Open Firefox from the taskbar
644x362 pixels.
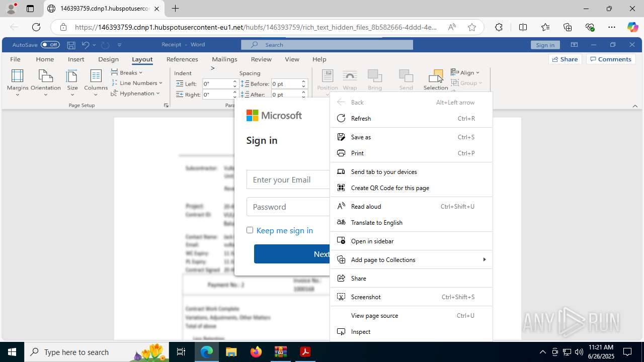(x=256, y=352)
